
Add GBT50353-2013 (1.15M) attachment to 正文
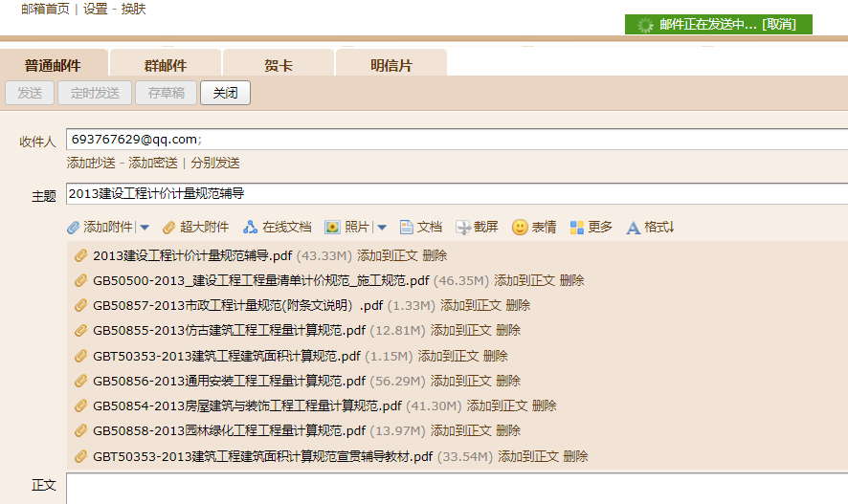pyautogui.click(x=448, y=356)
